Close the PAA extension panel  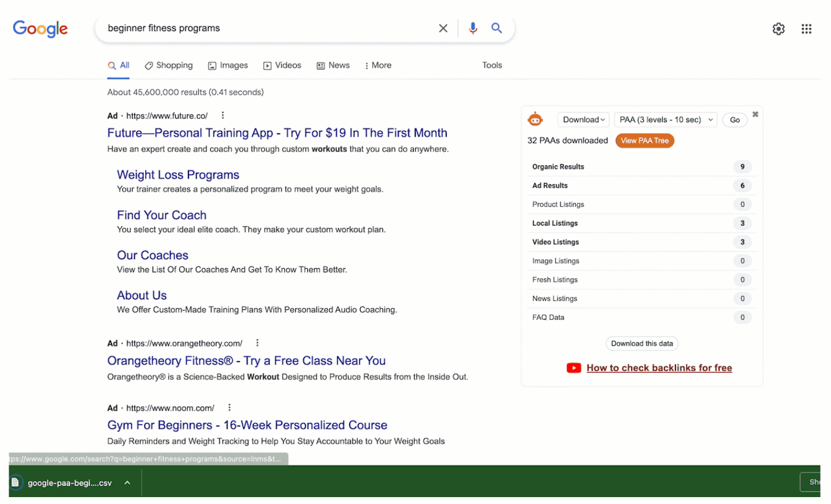tap(755, 114)
